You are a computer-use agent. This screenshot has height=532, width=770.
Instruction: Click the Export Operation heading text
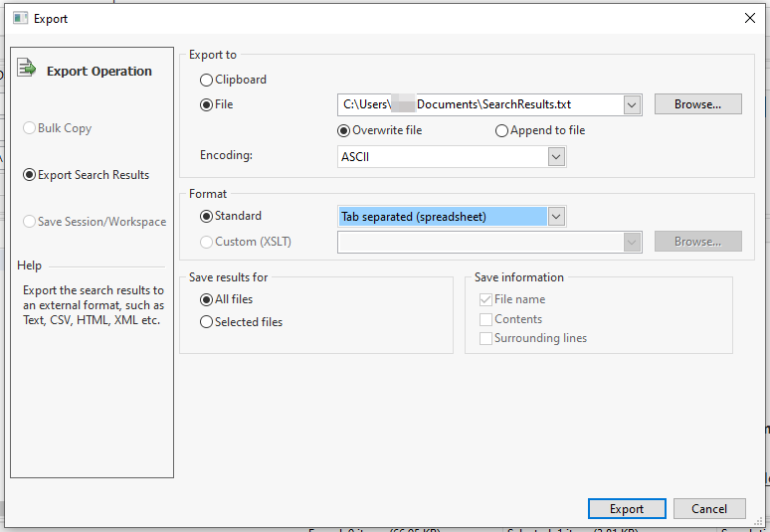pos(99,72)
